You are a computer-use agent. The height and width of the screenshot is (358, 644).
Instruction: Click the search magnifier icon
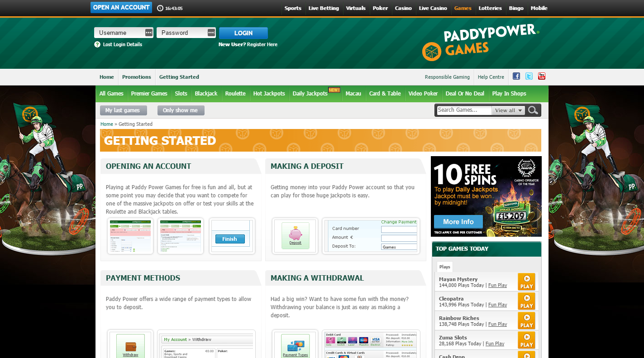click(x=533, y=110)
